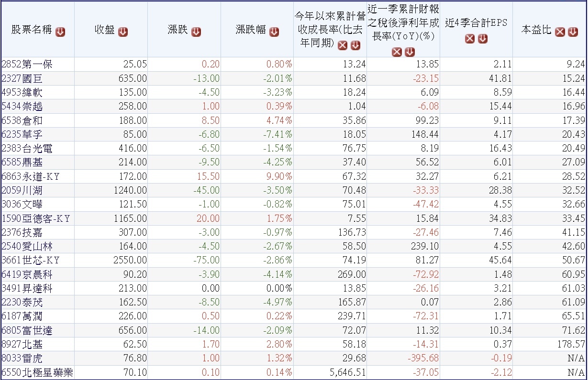
Task: Remove 近4季合計EPS column X icon
Action: (470, 39)
